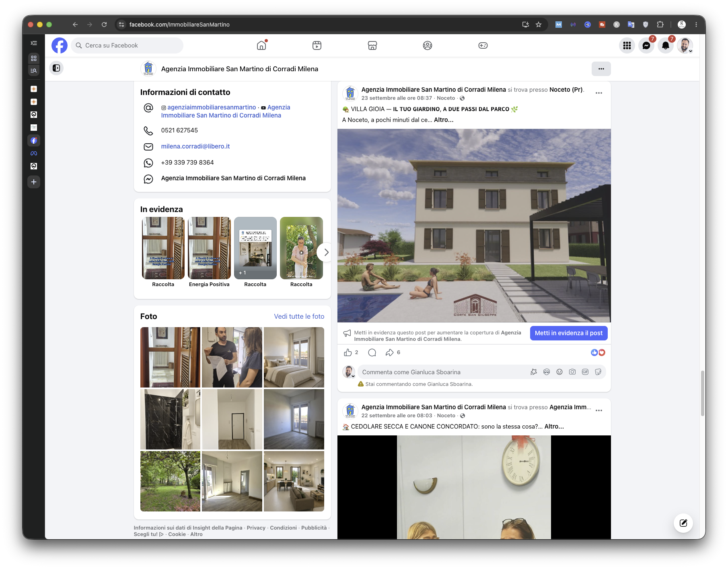Image resolution: width=728 pixels, height=569 pixels.
Task: Open Messenger chats
Action: pyautogui.click(x=646, y=45)
